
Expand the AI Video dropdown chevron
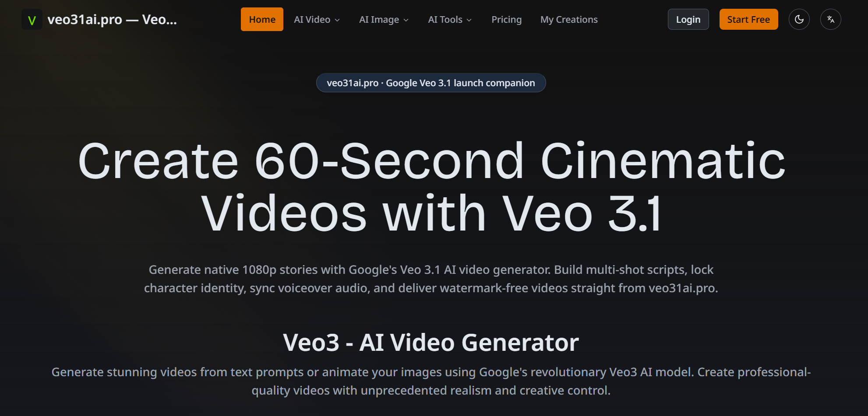[337, 20]
